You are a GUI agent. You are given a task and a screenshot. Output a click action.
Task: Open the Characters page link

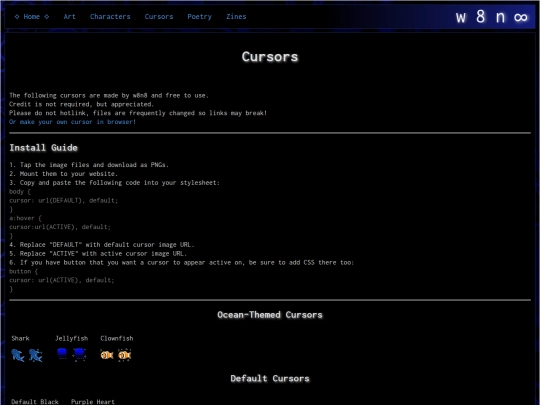point(110,17)
